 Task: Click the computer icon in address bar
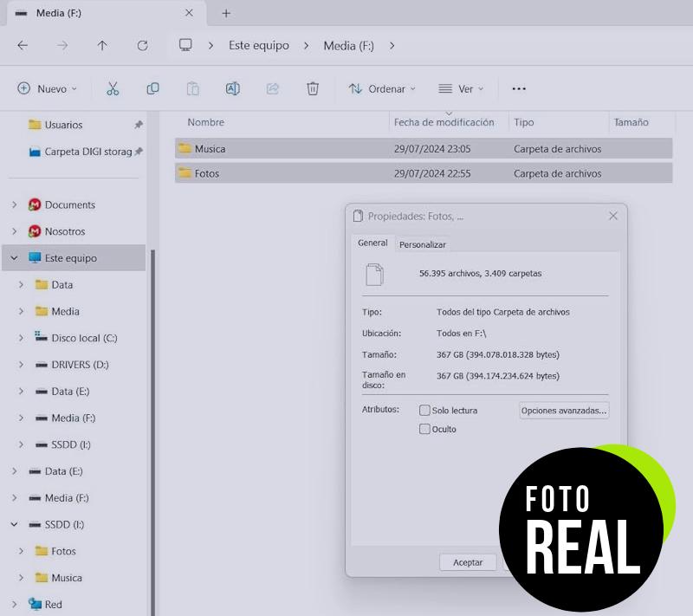[185, 45]
